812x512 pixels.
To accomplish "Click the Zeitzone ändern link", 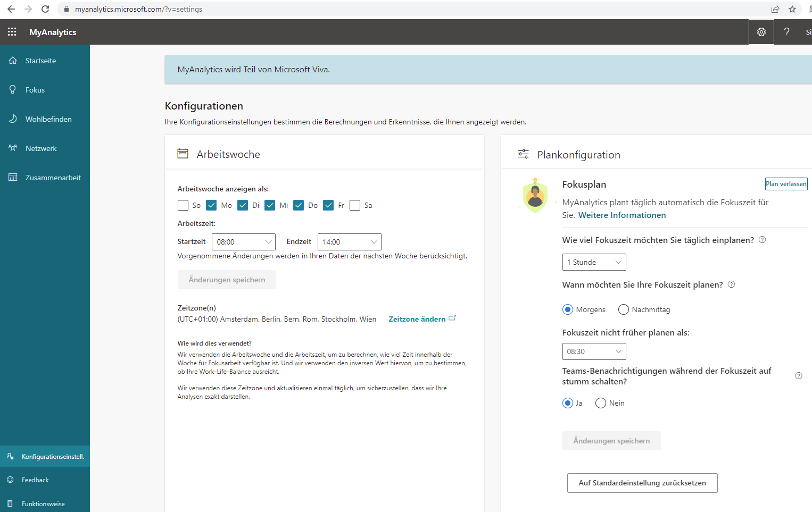I will coord(417,319).
